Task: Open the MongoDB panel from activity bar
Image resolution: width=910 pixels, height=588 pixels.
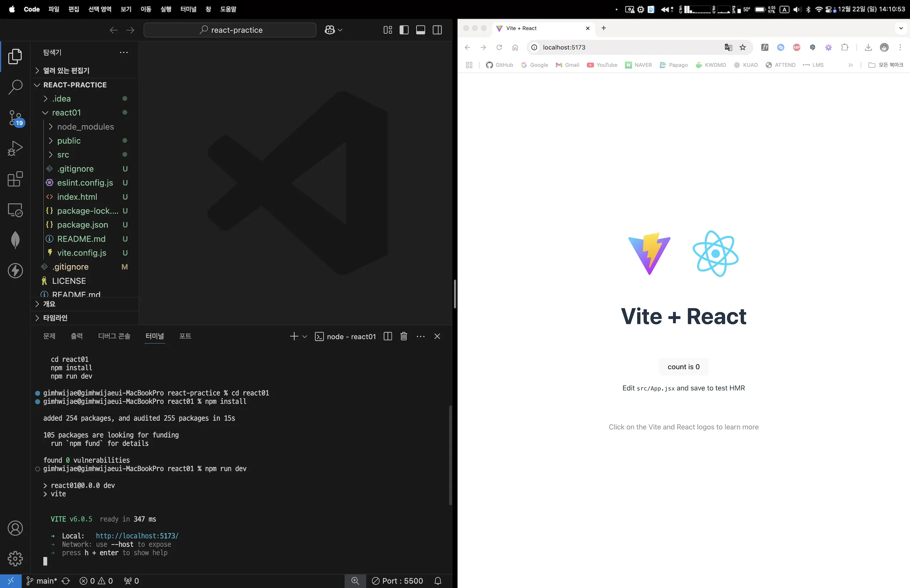Action: click(x=15, y=240)
